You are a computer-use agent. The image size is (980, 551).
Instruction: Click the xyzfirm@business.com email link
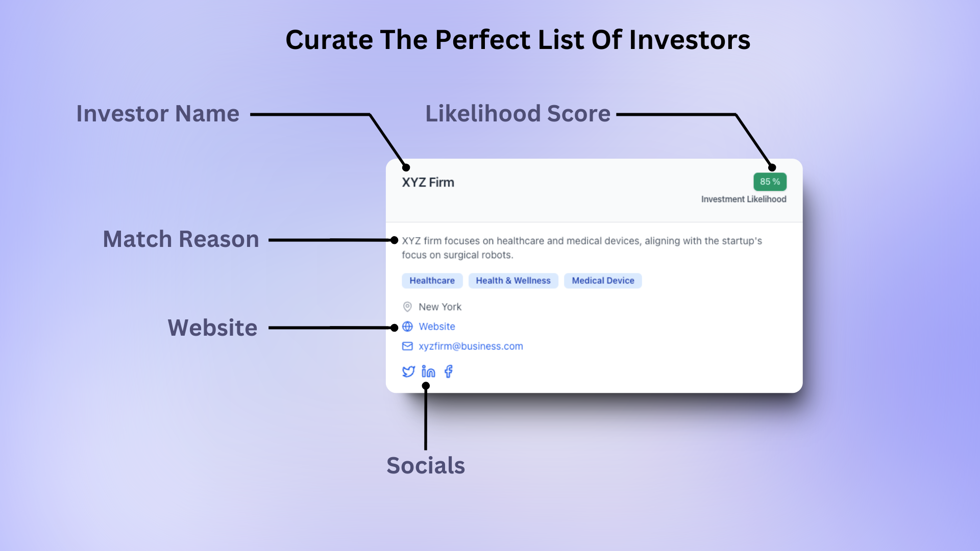coord(471,346)
